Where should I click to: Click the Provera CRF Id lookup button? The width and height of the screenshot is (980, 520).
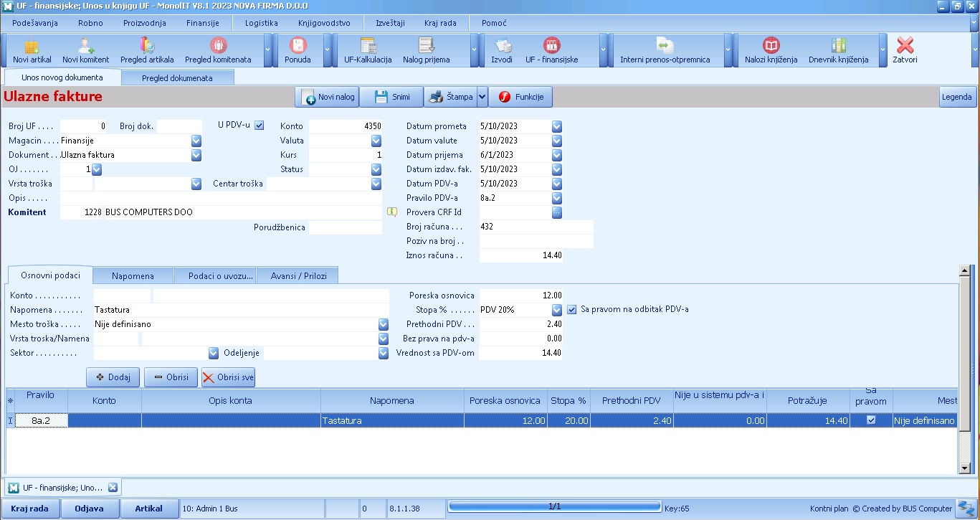click(557, 212)
